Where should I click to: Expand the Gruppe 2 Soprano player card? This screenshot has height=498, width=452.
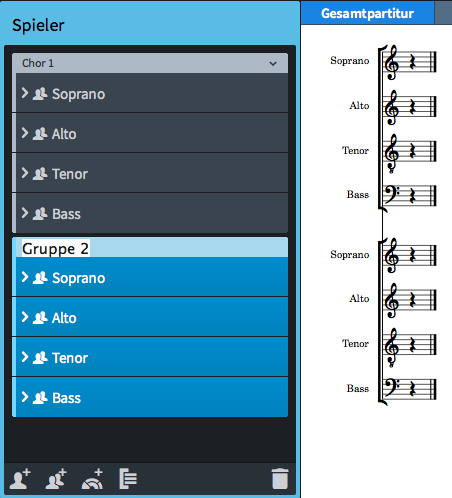coord(25,277)
